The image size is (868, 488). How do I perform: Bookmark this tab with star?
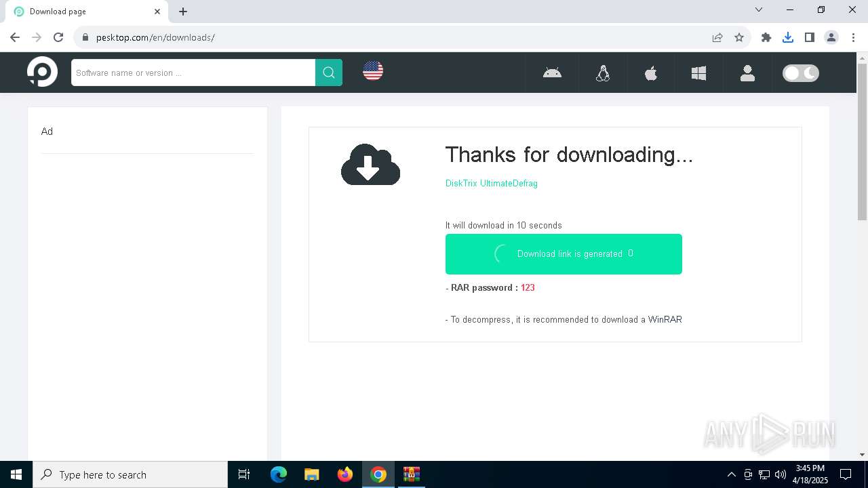[x=739, y=37]
